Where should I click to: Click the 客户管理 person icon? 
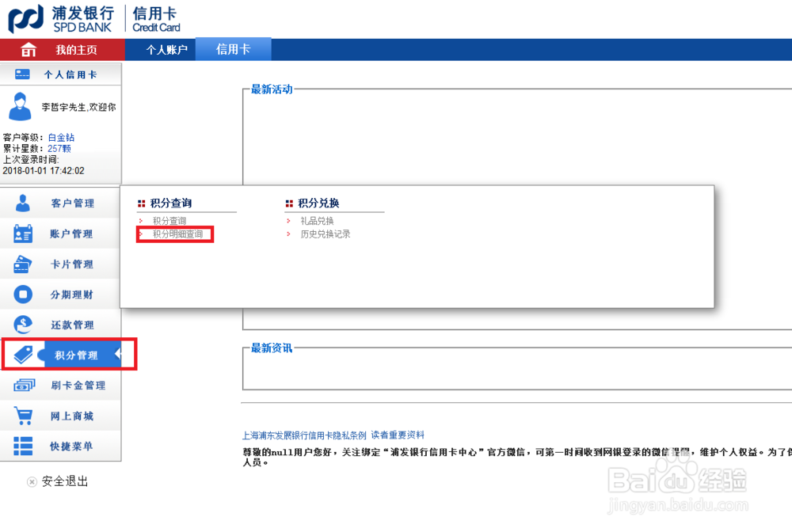[x=23, y=203]
